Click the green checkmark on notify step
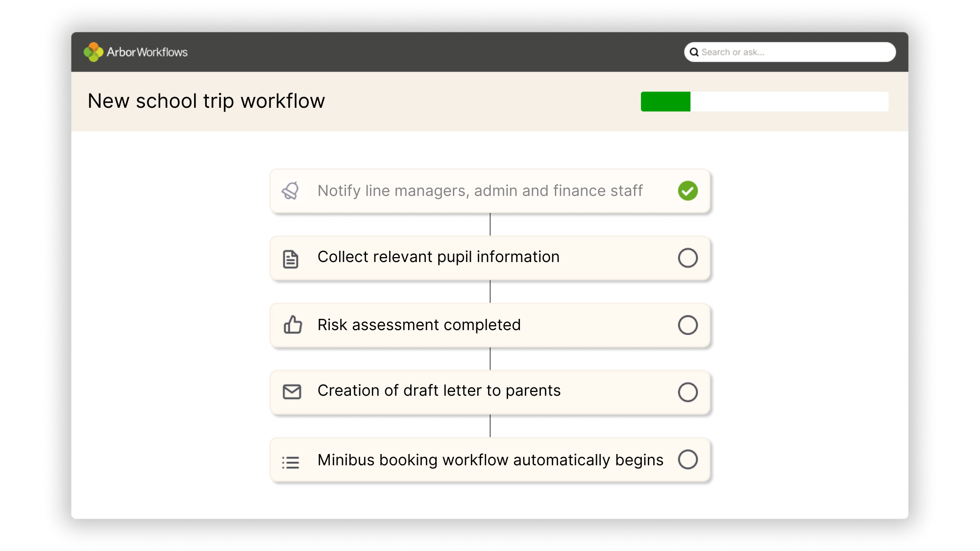 688,191
